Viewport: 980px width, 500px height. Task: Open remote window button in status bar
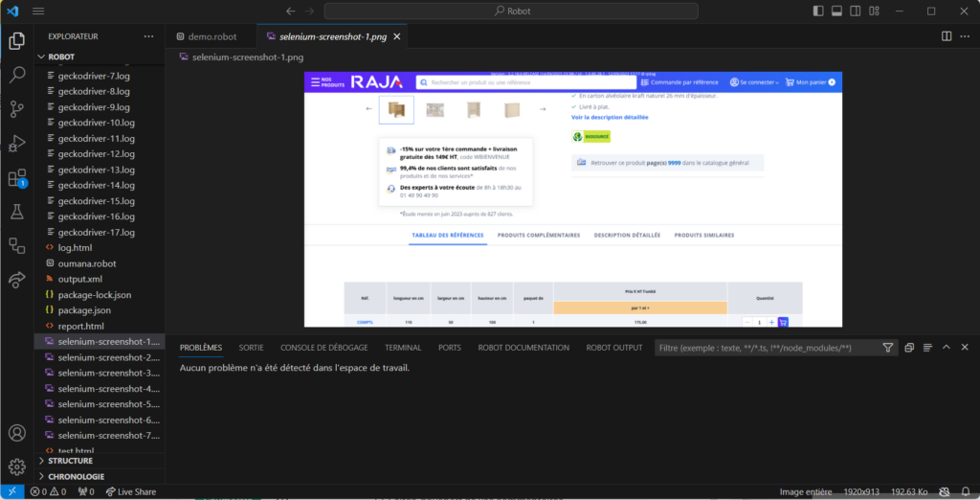point(12,492)
